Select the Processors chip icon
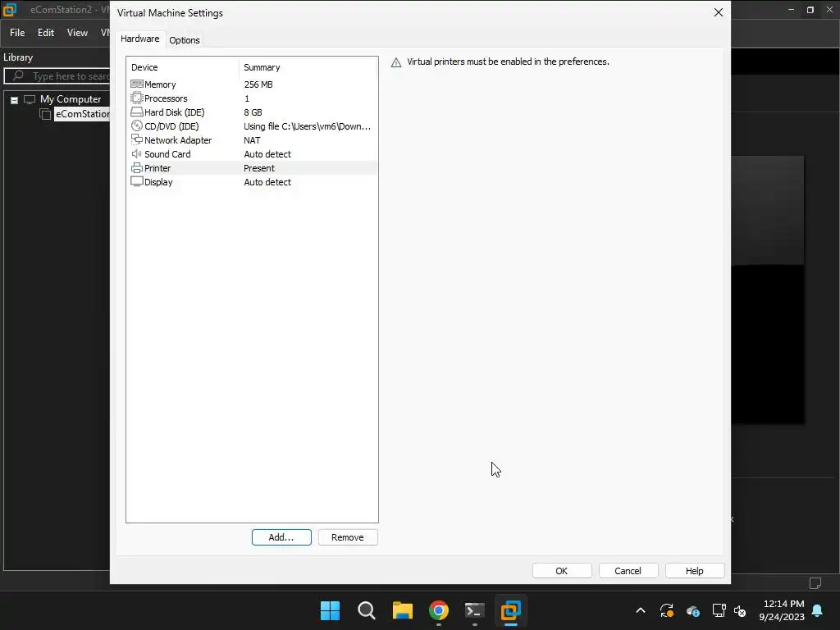The height and width of the screenshot is (630, 840). pos(137,98)
